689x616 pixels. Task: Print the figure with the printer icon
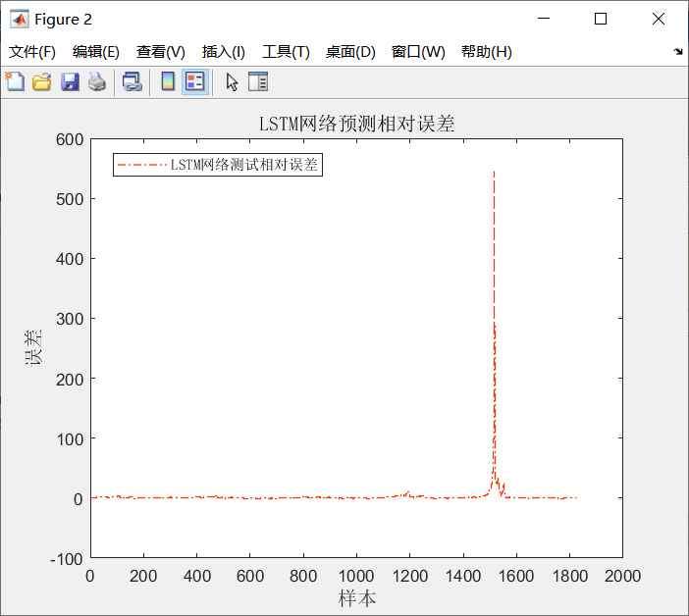click(x=96, y=82)
